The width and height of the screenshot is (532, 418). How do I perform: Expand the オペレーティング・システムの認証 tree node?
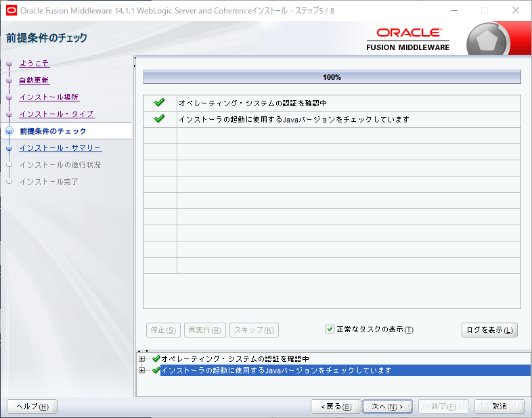(142, 358)
